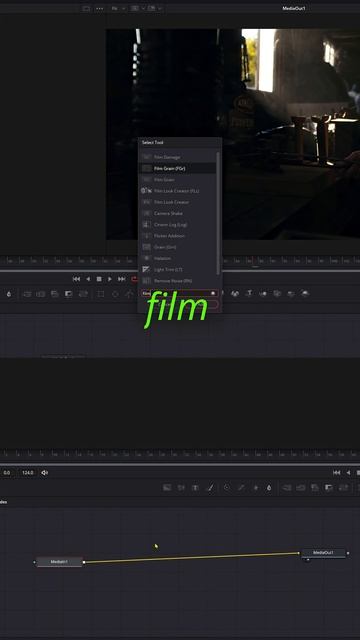Stop playback in viewer transport
The width and height of the screenshot is (360, 640).
pos(99,279)
